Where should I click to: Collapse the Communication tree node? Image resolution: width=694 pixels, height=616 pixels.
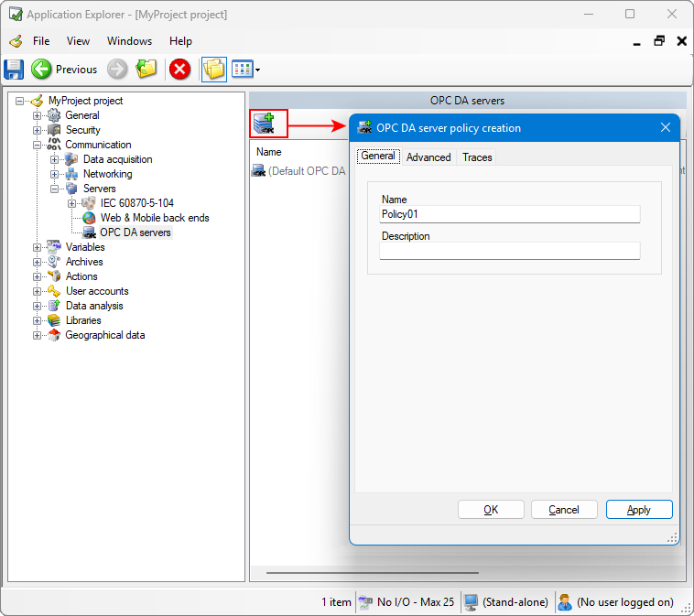coord(38,145)
